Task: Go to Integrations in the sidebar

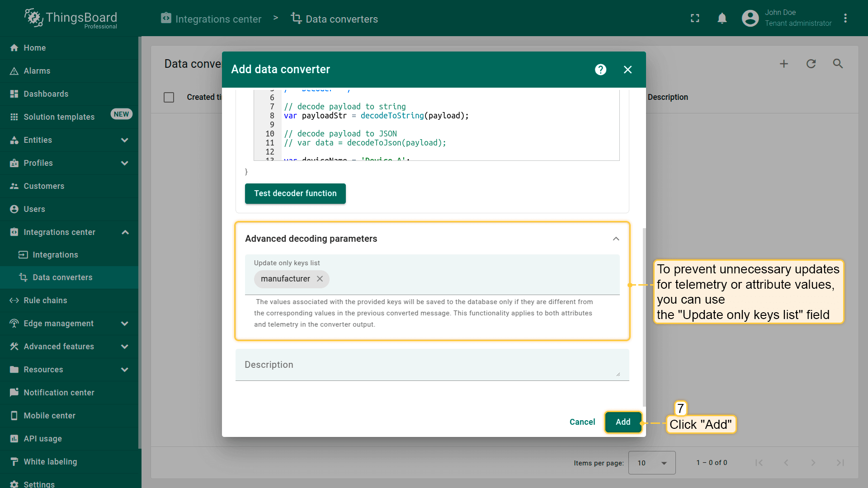Action: coord(55,255)
